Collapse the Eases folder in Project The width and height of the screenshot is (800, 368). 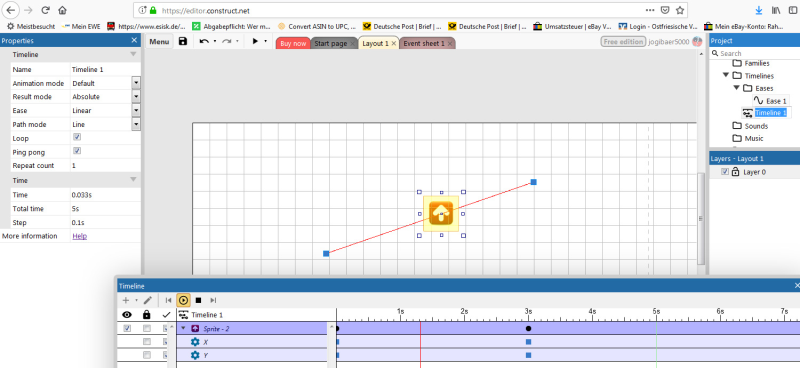pyautogui.click(x=737, y=88)
